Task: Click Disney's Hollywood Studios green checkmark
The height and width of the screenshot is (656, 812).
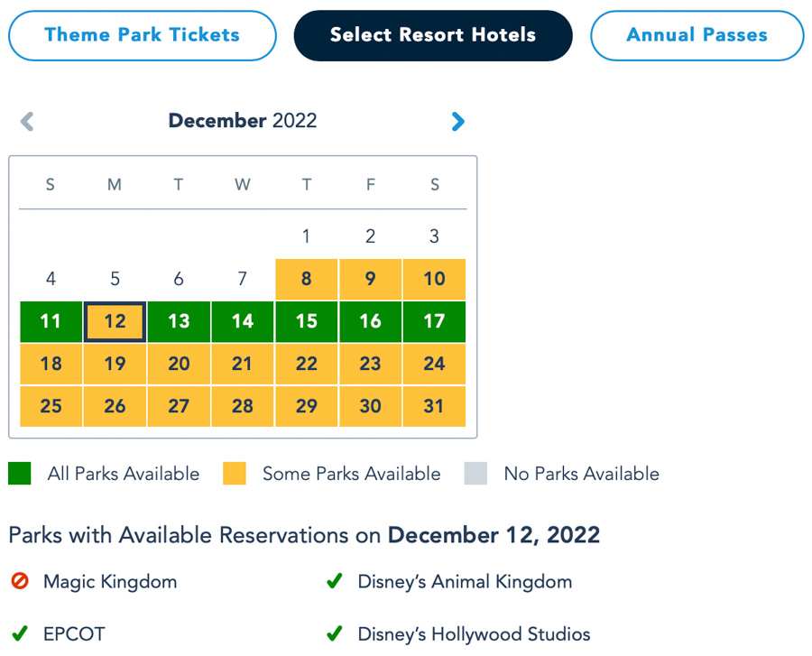Action: (335, 633)
